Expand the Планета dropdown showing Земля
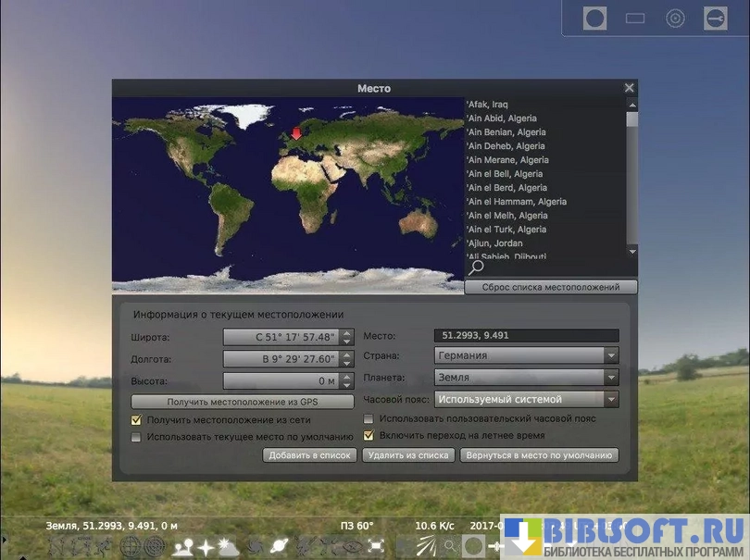Viewport: 750px width, 560px height. pos(526,378)
